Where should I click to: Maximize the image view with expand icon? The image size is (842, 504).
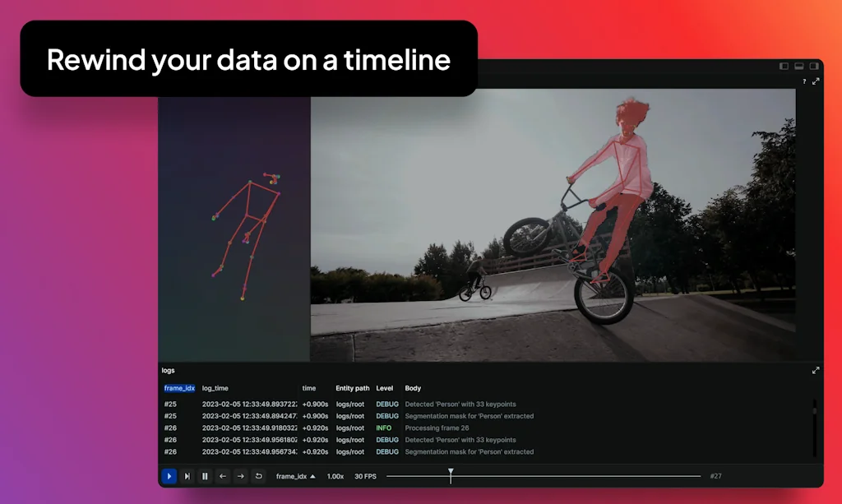point(816,81)
